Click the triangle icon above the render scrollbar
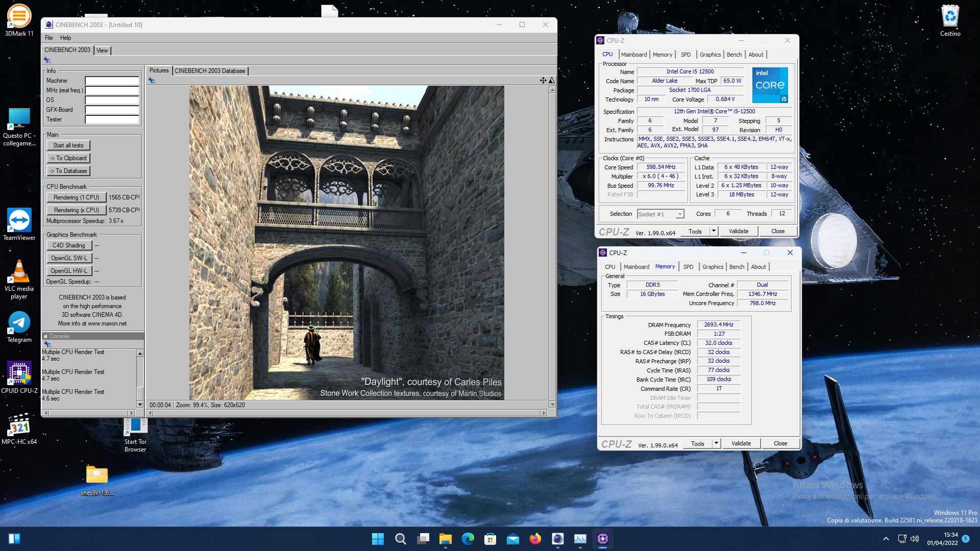 coord(552,81)
